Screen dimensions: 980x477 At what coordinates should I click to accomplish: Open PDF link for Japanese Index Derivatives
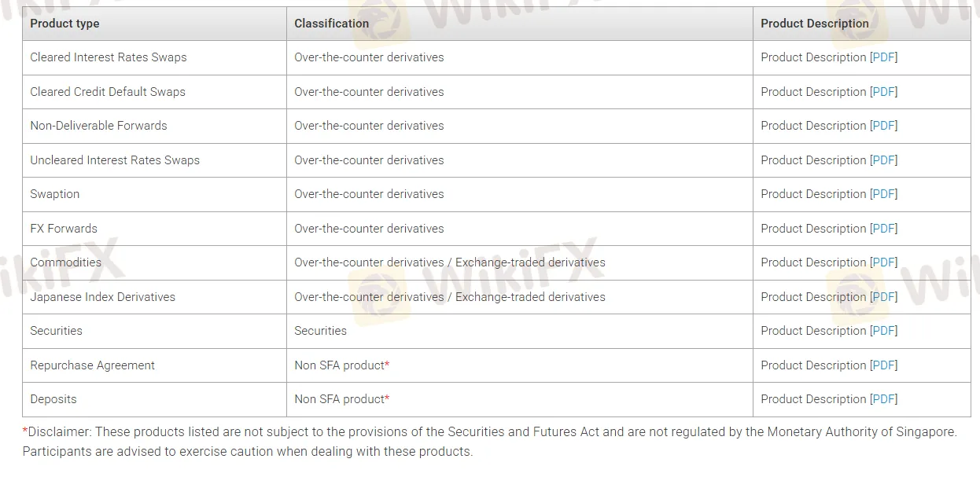(883, 297)
